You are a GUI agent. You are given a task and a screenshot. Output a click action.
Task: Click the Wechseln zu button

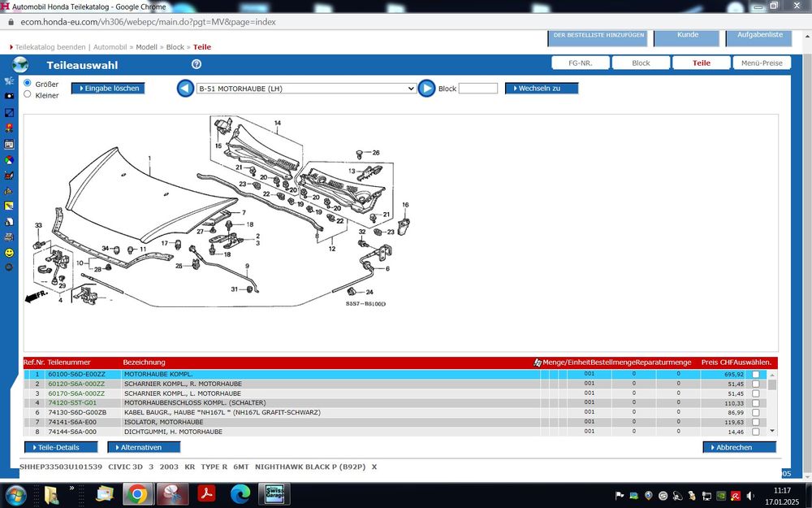click(x=542, y=89)
